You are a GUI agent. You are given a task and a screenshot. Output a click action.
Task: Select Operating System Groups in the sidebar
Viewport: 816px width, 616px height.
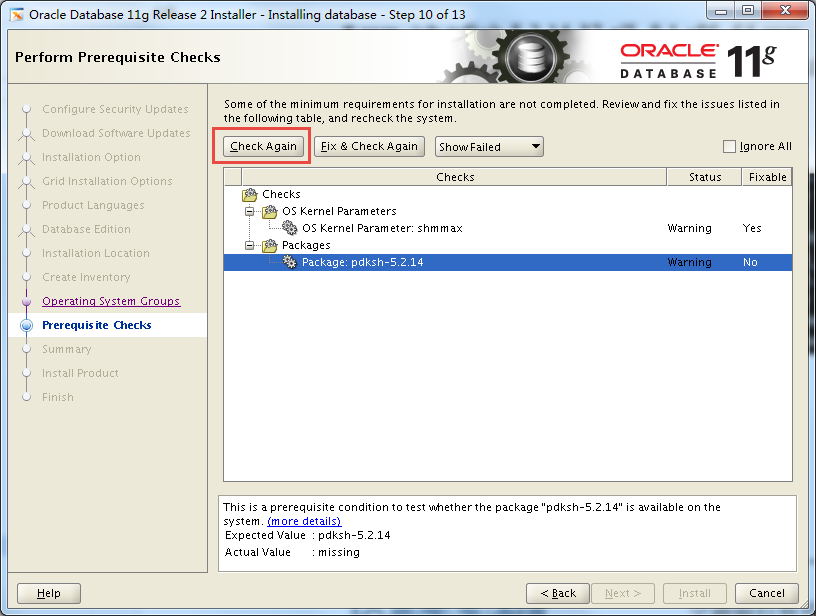tap(114, 301)
